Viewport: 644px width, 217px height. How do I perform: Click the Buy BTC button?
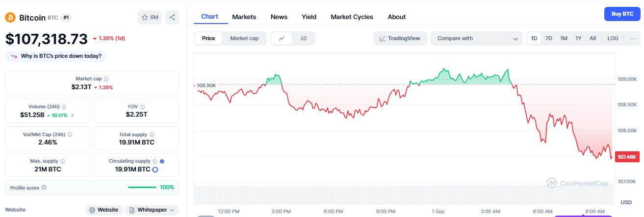coord(622,14)
